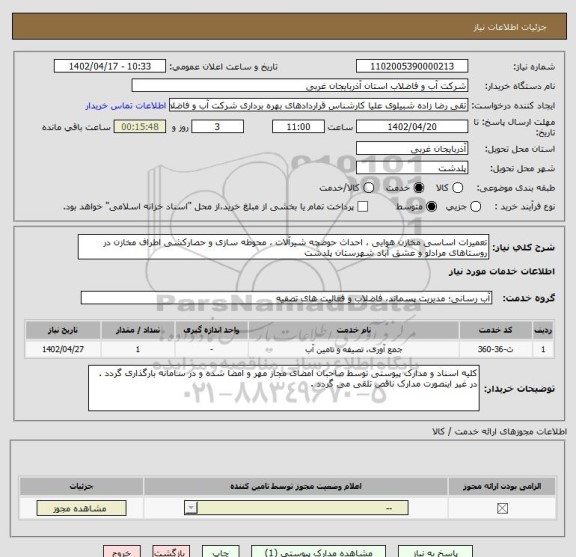Screen dimensions: 576x557
Task: Toggle the Islamic treasury bonds payment checkbox
Action: [363, 206]
